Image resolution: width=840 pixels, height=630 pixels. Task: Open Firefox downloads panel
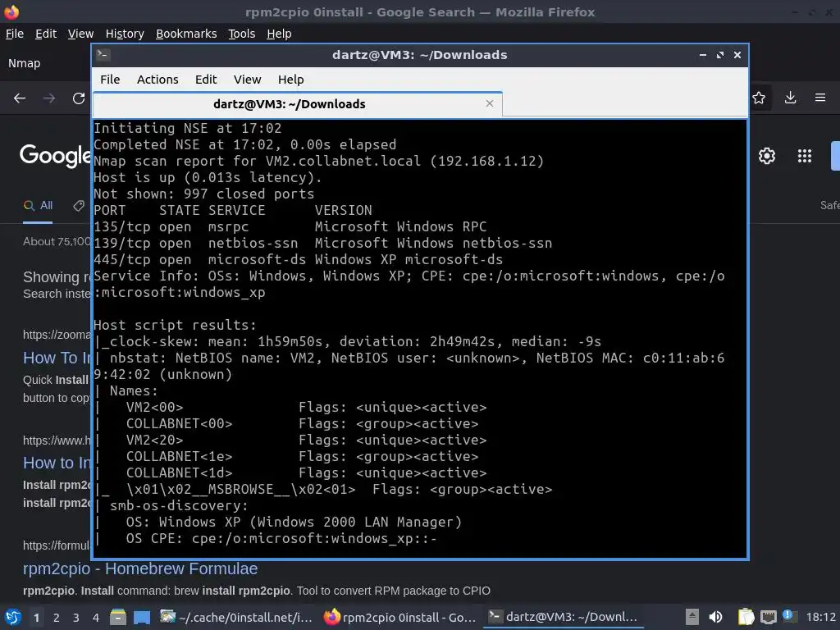[x=790, y=98]
